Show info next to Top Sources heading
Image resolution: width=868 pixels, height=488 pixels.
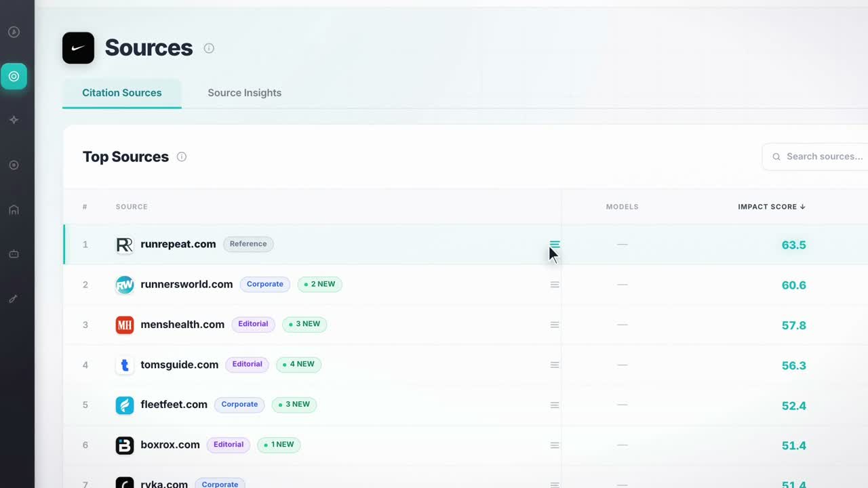click(182, 157)
